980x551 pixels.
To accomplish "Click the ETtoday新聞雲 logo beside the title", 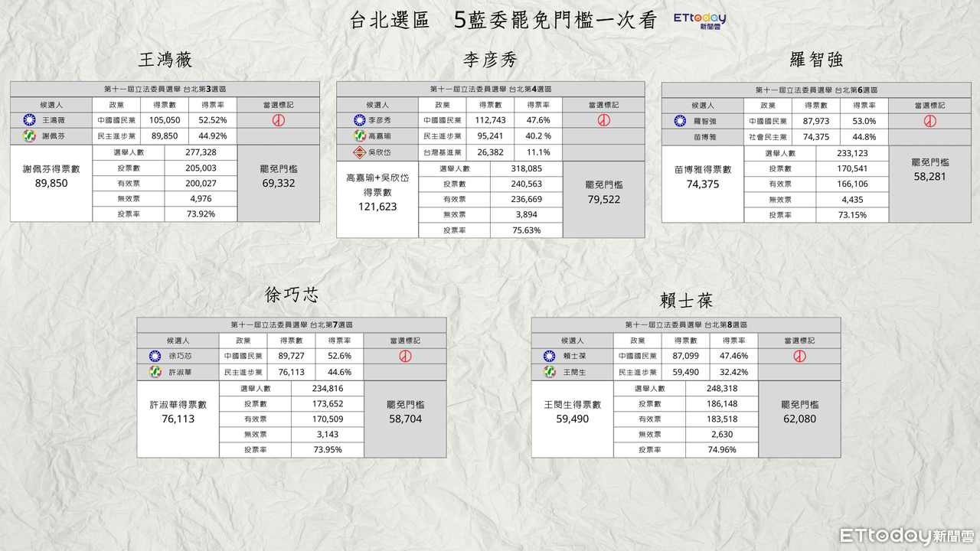I will click(x=700, y=21).
